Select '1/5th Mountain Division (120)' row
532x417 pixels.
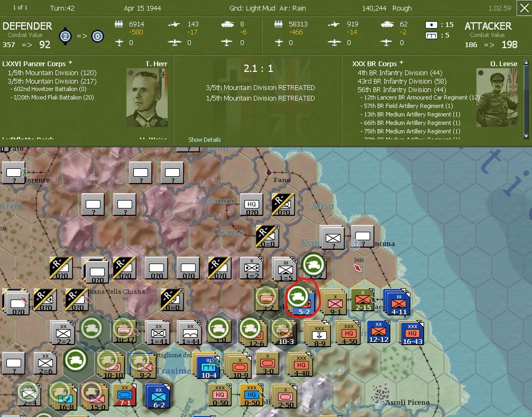(52, 72)
